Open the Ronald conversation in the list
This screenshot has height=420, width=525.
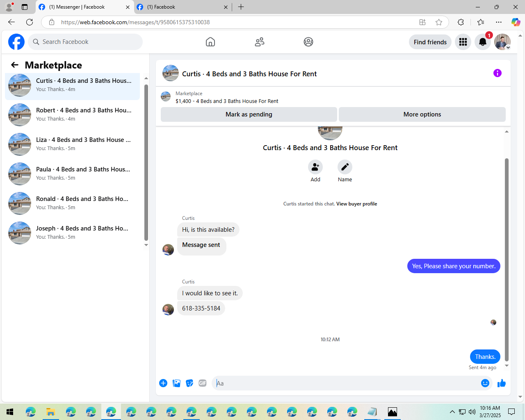tap(72, 203)
